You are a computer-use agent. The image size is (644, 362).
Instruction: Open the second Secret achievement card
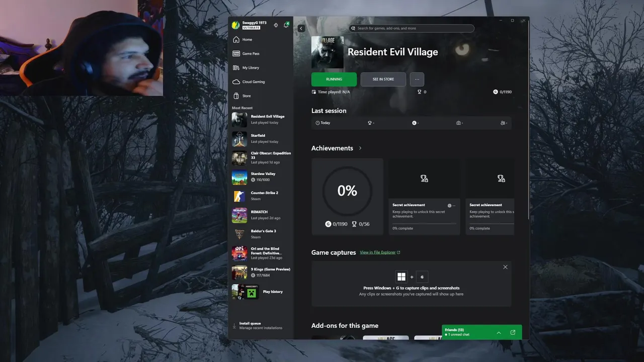490,197
